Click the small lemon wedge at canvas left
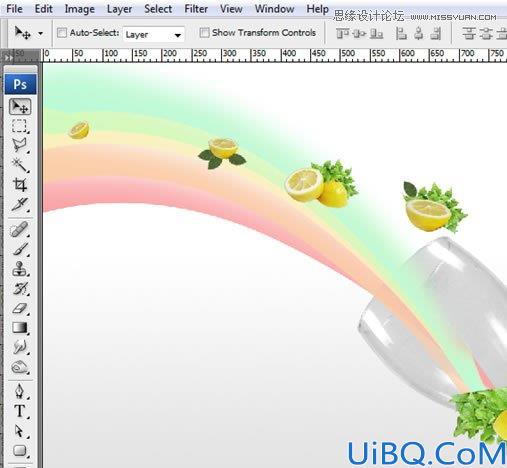Viewport: 507px width, 468px height. pyautogui.click(x=79, y=130)
